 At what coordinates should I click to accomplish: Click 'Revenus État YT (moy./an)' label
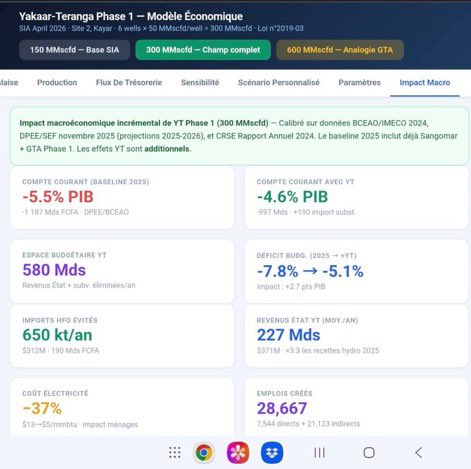(307, 320)
